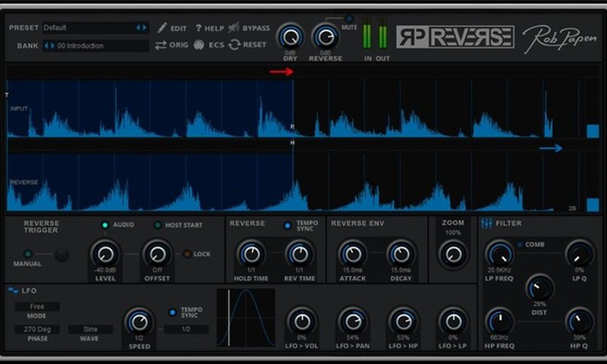Toggle the Lock LED next to Offset
Screen dimensions: 607x364
point(187,254)
